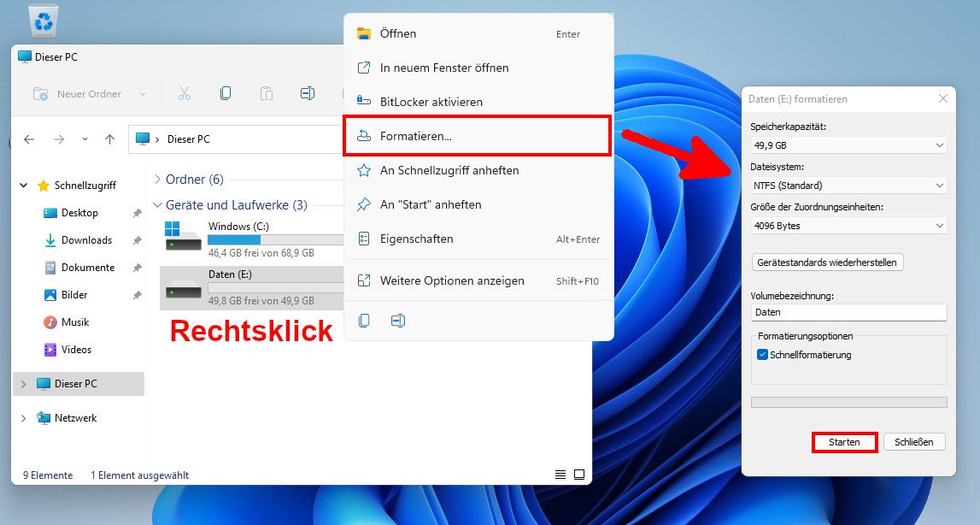This screenshot has height=525, width=980.
Task: Click the Copy icon in the context menu
Action: tap(364, 321)
